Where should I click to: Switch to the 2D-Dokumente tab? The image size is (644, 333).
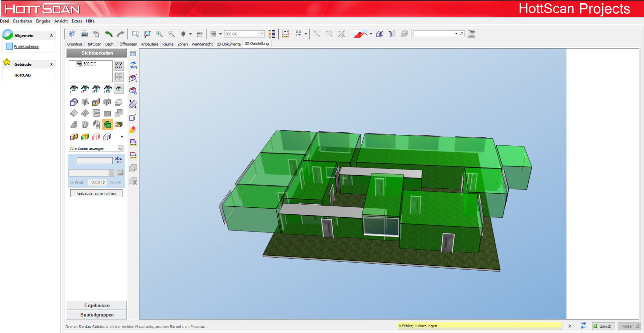(228, 44)
